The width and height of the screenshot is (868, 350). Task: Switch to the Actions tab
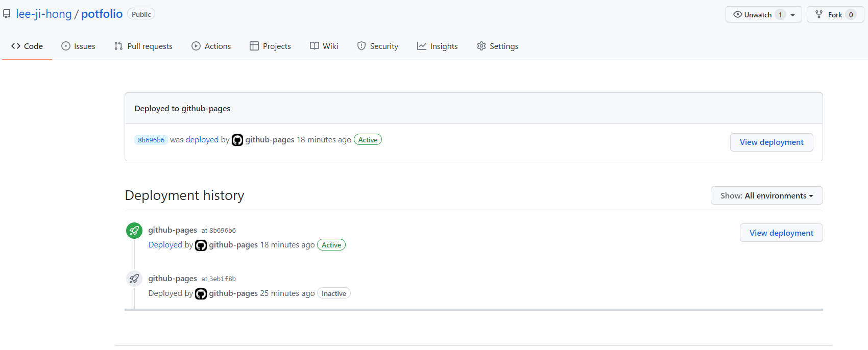coord(211,46)
